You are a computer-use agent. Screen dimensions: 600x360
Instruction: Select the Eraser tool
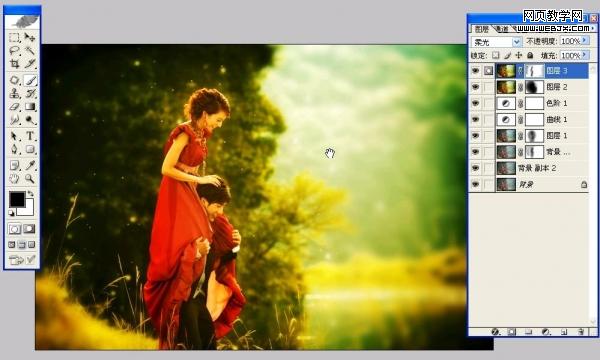[x=14, y=107]
